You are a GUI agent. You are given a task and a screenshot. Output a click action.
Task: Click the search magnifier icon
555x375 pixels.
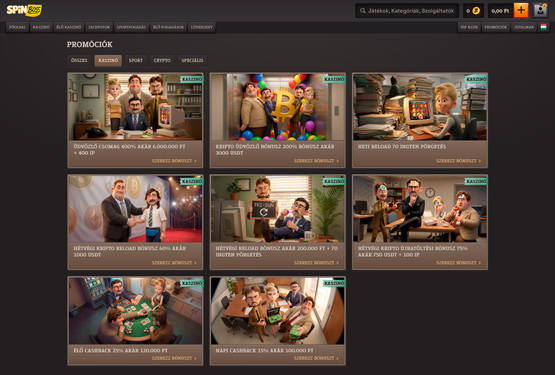pos(363,11)
